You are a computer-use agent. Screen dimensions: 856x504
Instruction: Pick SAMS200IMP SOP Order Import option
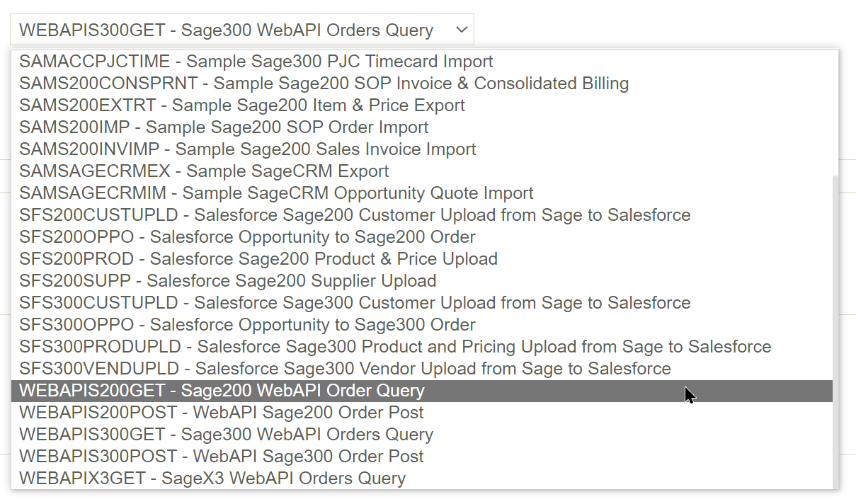point(224,127)
